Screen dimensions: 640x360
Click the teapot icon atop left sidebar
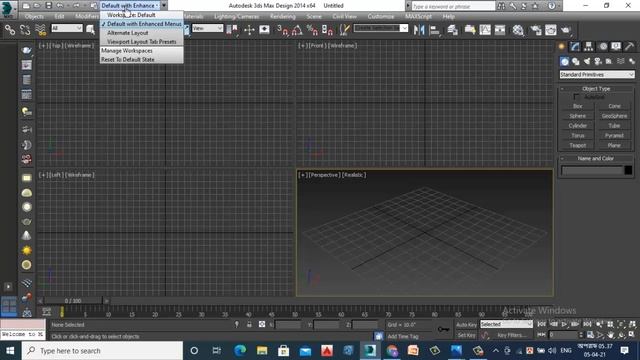[x=27, y=50]
